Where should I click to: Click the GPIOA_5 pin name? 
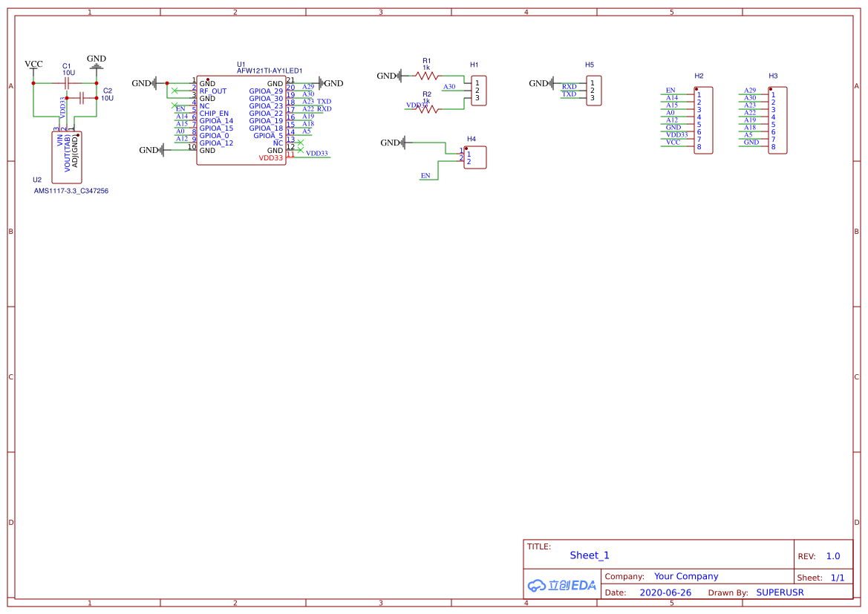click(x=268, y=136)
